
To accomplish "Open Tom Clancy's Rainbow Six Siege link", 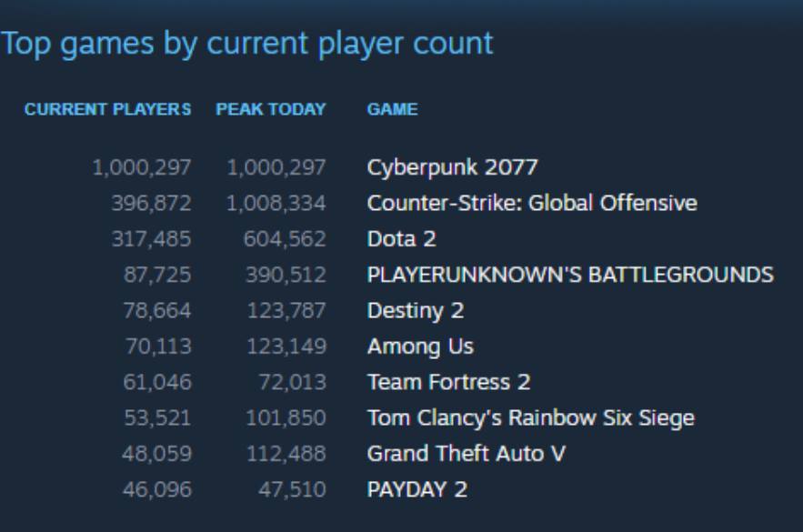I will coord(530,418).
